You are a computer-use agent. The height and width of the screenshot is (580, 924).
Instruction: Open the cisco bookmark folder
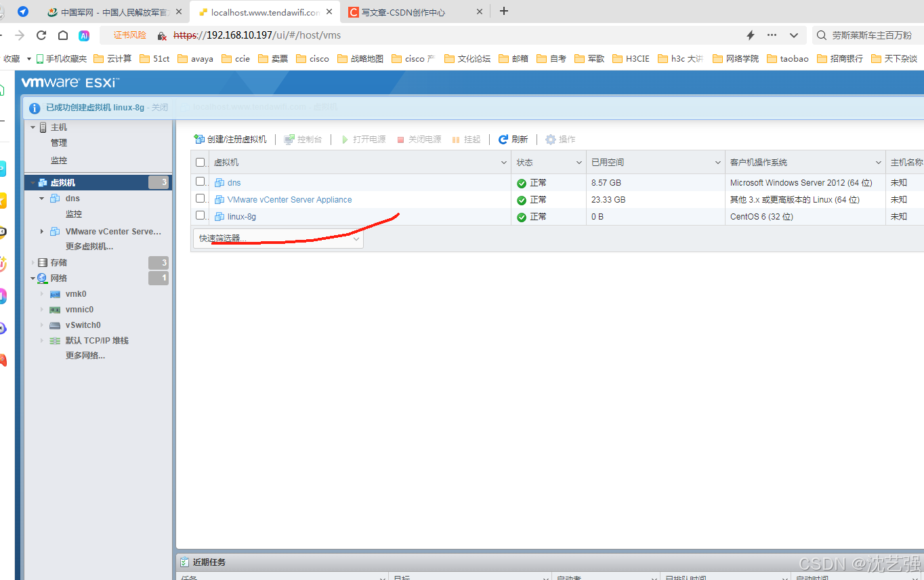pos(313,59)
